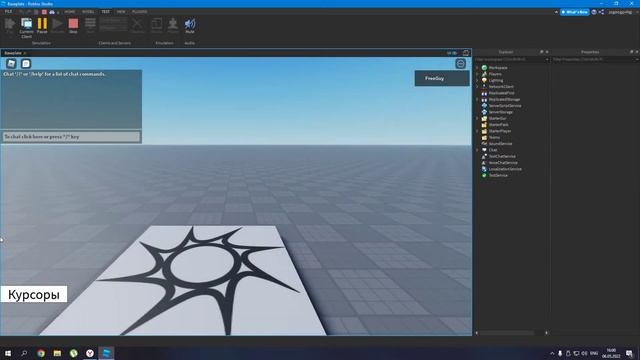This screenshot has height=360, width=640.
Task: Open Windows Start menu
Action: point(8,353)
